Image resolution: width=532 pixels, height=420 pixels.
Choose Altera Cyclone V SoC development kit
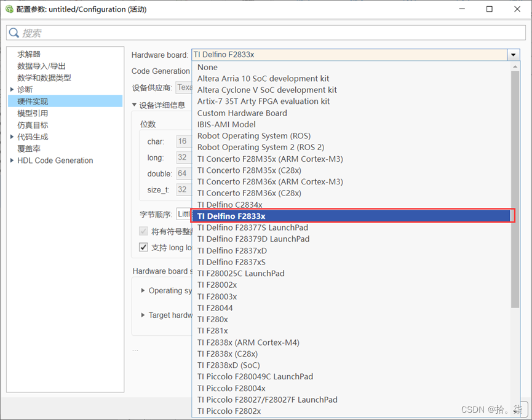[352, 90]
